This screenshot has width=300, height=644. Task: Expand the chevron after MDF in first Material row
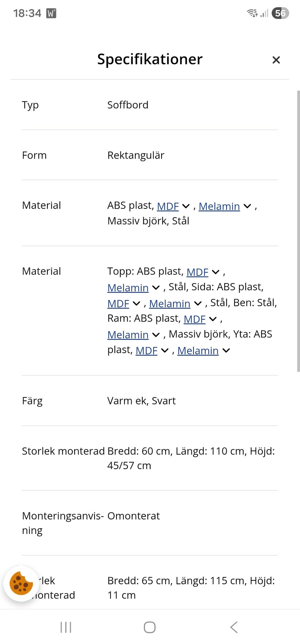186,206
